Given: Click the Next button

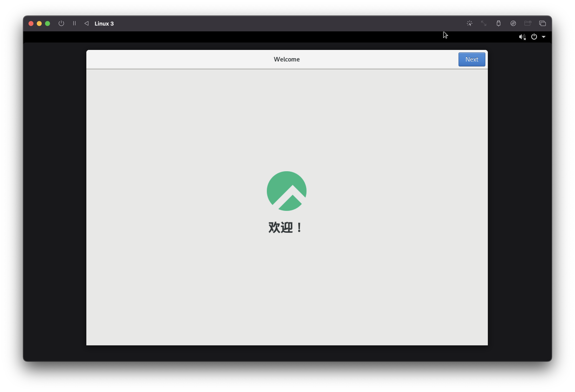Looking at the screenshot, I should 472,59.
